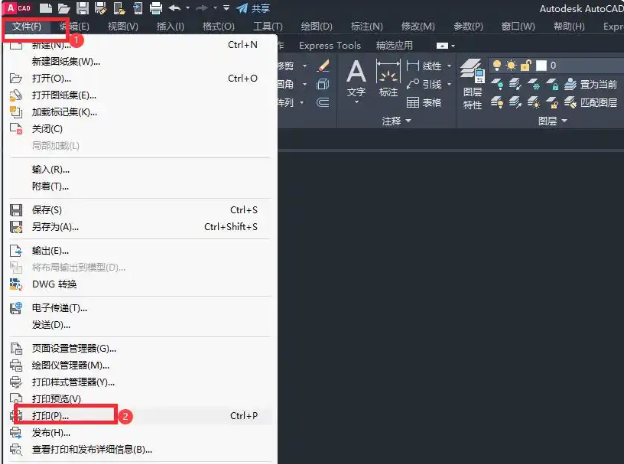Viewport: 624px width, 464px height.
Task: Open the 视图(V) menu
Action: tap(123, 27)
